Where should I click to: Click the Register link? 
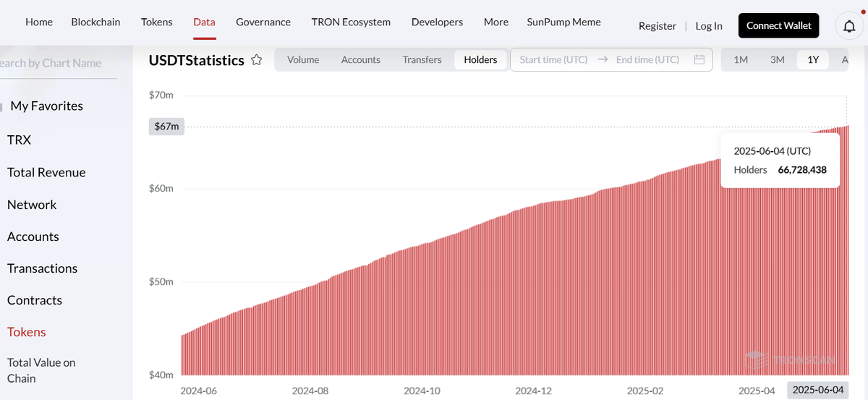658,26
